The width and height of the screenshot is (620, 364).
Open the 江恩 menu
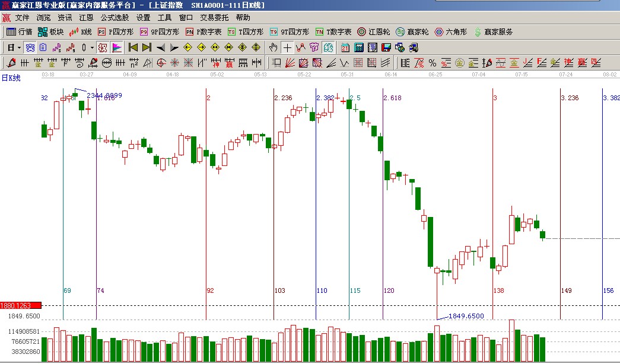87,18
